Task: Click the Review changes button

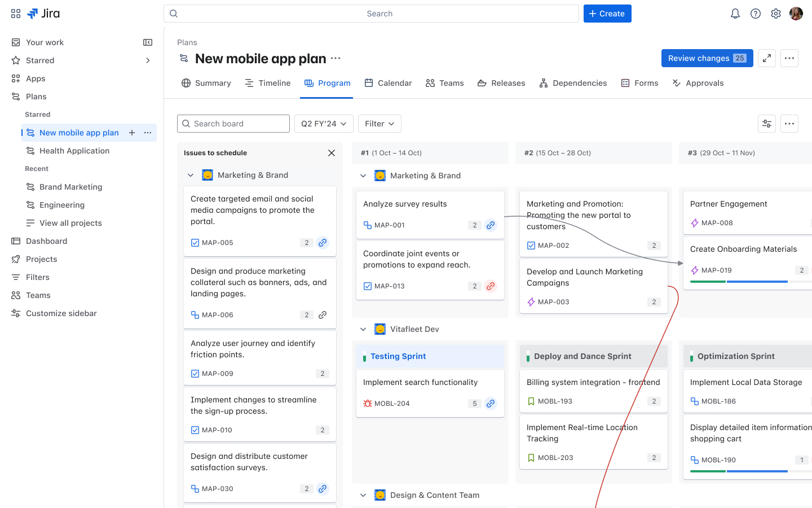Action: [x=707, y=58]
